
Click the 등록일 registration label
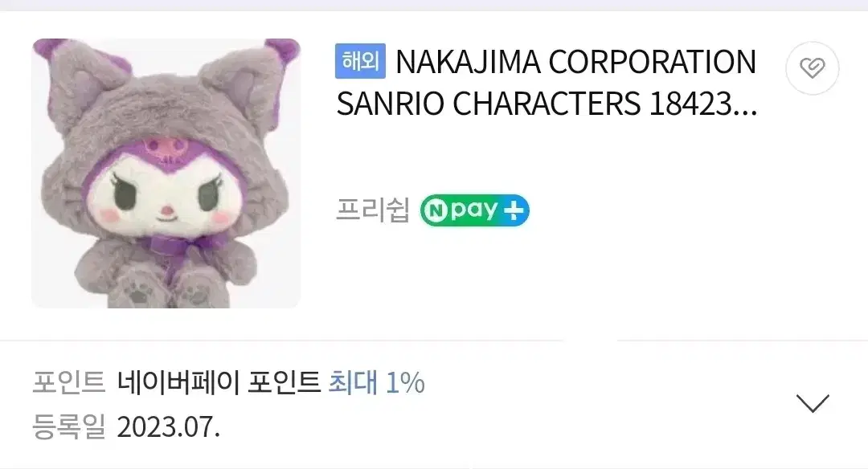68,427
